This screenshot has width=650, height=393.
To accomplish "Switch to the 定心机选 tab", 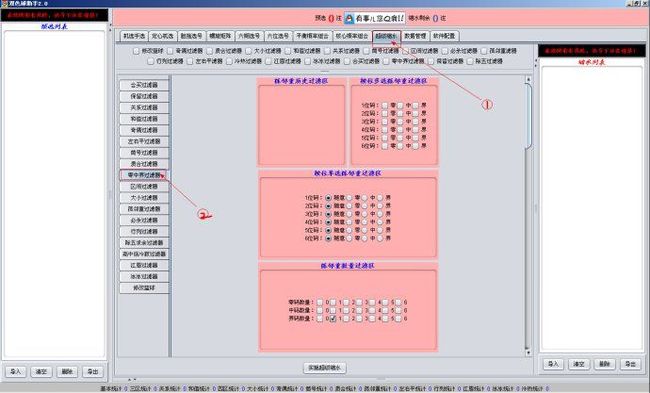I will pyautogui.click(x=162, y=36).
